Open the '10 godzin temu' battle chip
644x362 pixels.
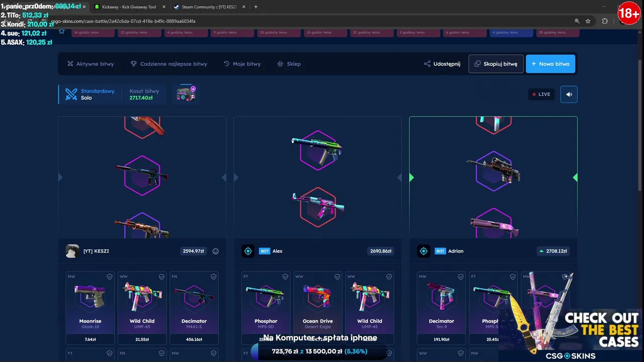coord(326,33)
